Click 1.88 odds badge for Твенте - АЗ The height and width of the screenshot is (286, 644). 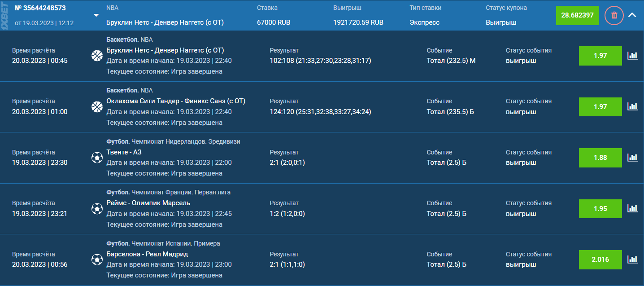pos(600,158)
